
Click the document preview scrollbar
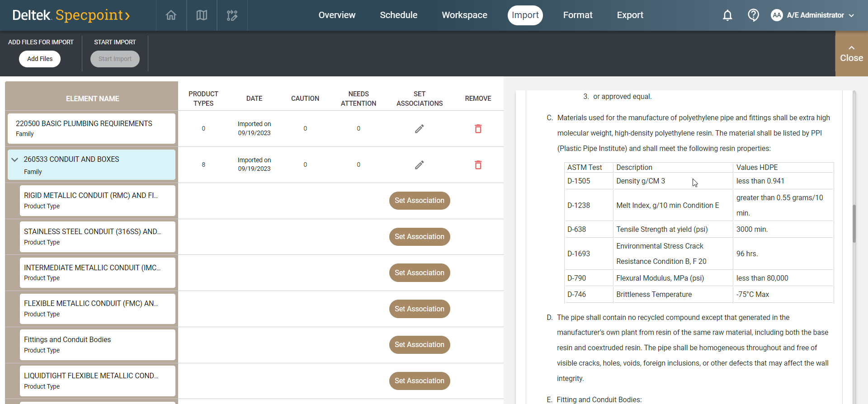[854, 224]
